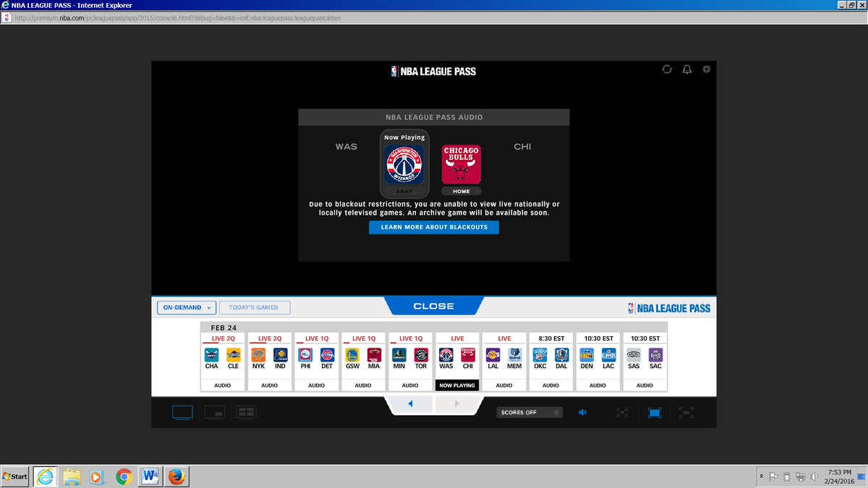
Task: Click Now Playing under WAS vs CHI
Action: 457,385
